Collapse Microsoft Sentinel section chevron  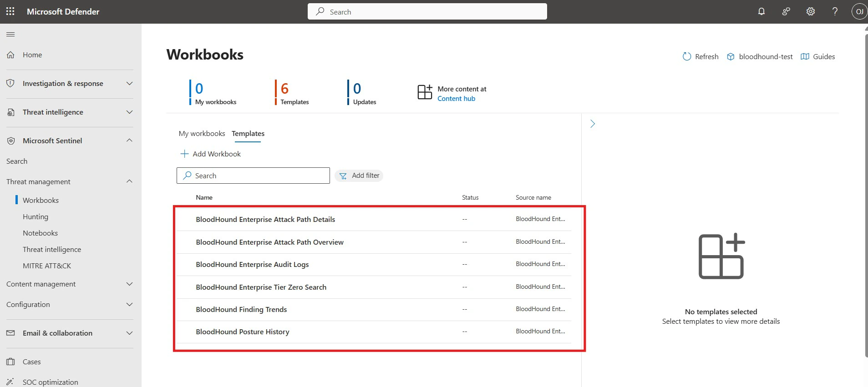(129, 141)
